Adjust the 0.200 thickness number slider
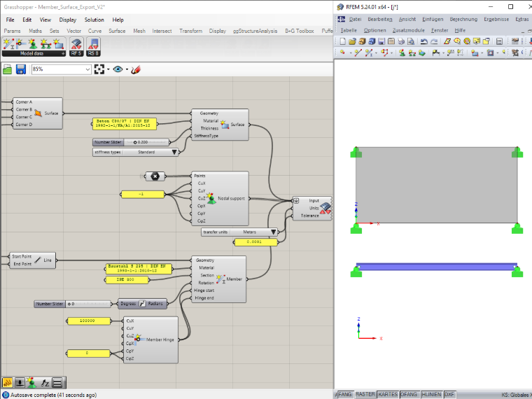 pyautogui.click(x=131, y=142)
